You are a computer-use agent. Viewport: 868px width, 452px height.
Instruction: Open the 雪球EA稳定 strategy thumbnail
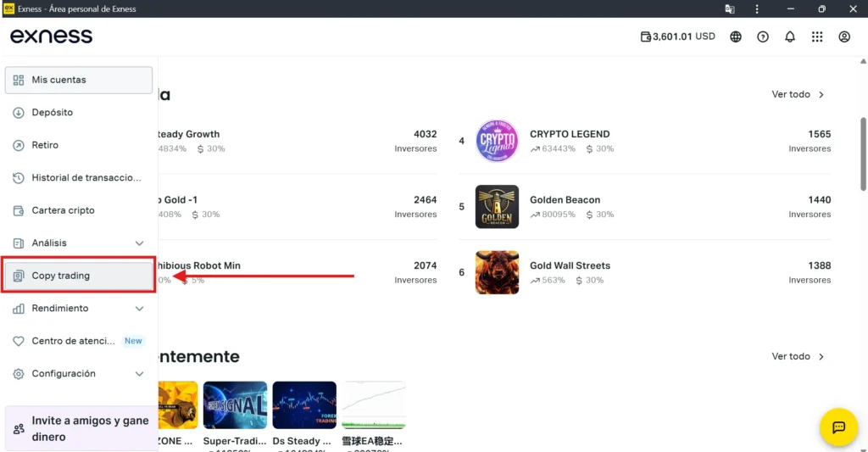(374, 405)
